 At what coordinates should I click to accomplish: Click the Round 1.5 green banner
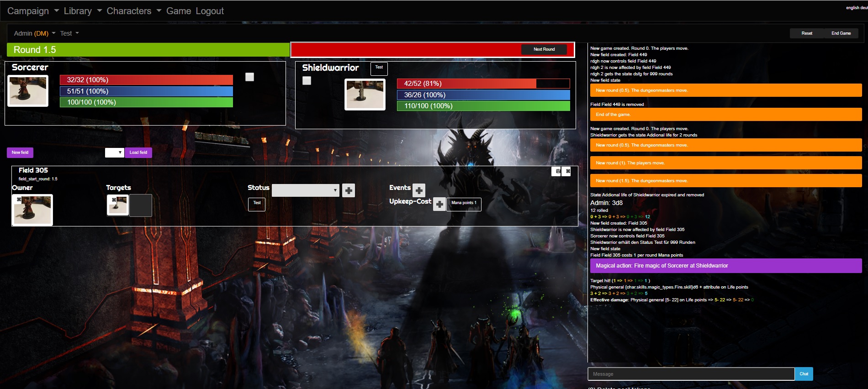point(148,50)
